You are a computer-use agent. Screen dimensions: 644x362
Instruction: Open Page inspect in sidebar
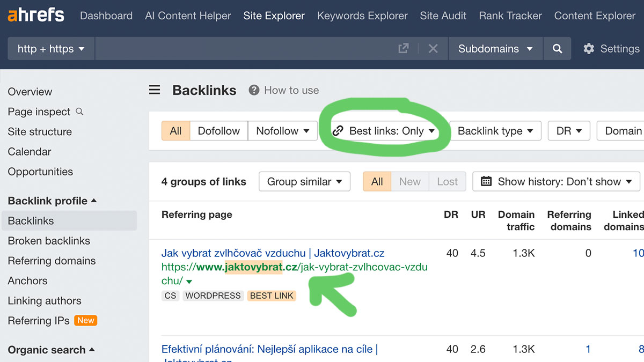point(39,112)
